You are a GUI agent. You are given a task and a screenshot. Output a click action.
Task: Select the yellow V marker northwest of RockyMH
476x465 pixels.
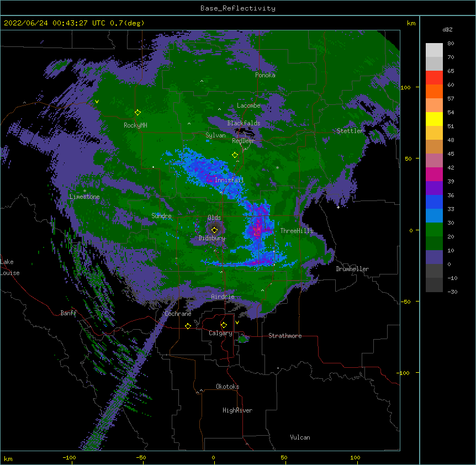97,102
